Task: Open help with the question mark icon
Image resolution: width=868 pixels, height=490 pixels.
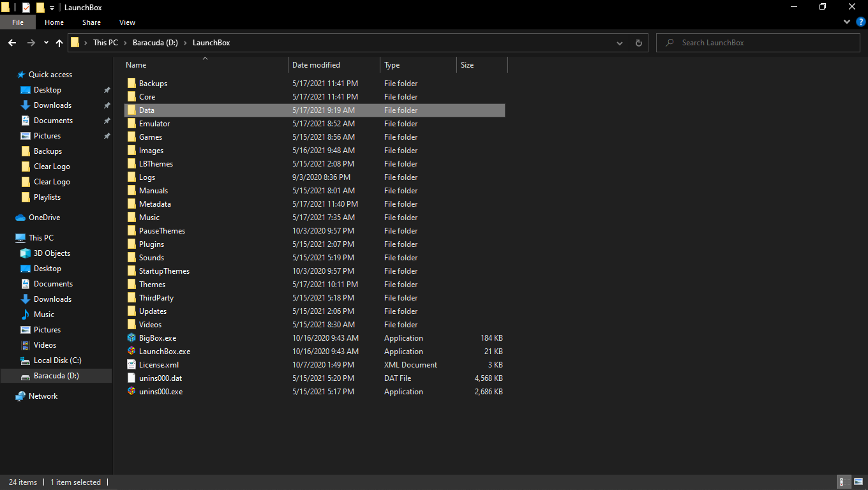Action: [x=860, y=22]
